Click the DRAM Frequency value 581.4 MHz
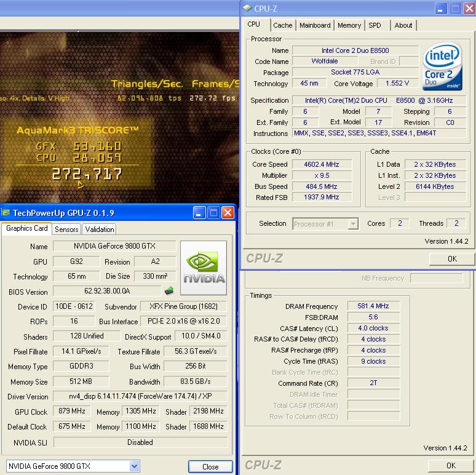 [373, 306]
